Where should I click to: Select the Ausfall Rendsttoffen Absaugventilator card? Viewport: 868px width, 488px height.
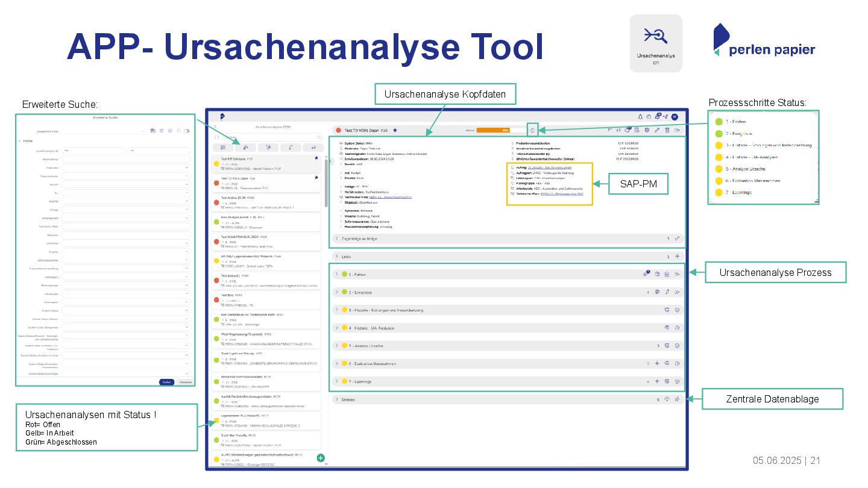[x=266, y=401]
